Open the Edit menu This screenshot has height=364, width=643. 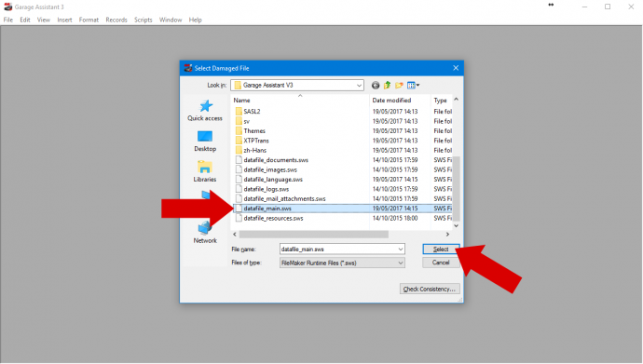coord(25,20)
